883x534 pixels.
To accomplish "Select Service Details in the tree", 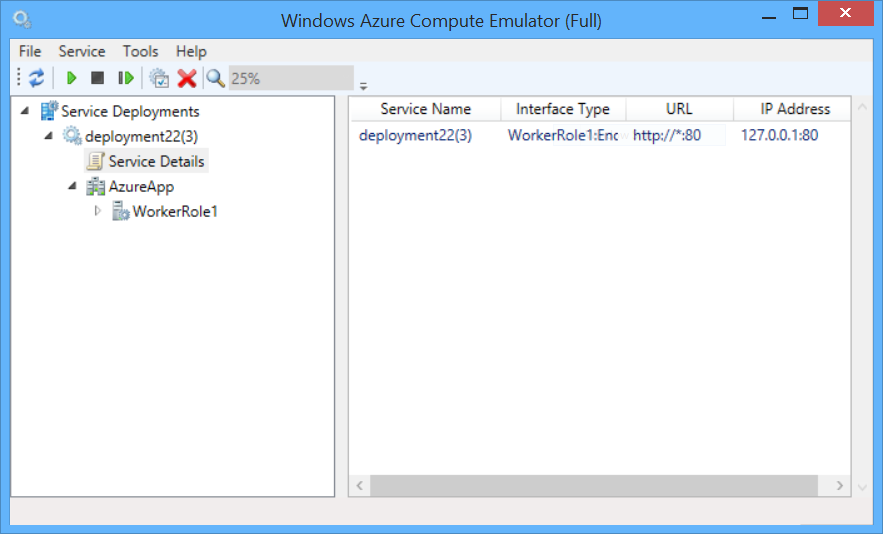I will tap(156, 161).
